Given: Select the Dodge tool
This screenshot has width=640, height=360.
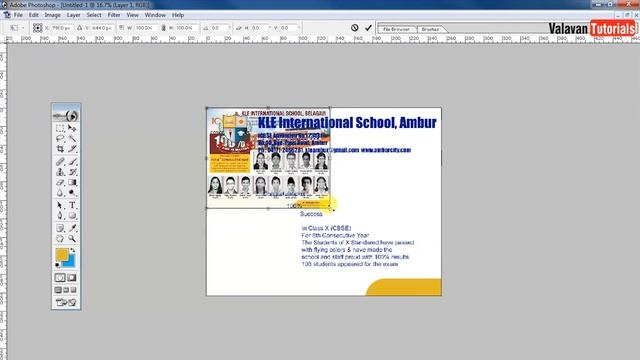Looking at the screenshot, I should tap(72, 193).
